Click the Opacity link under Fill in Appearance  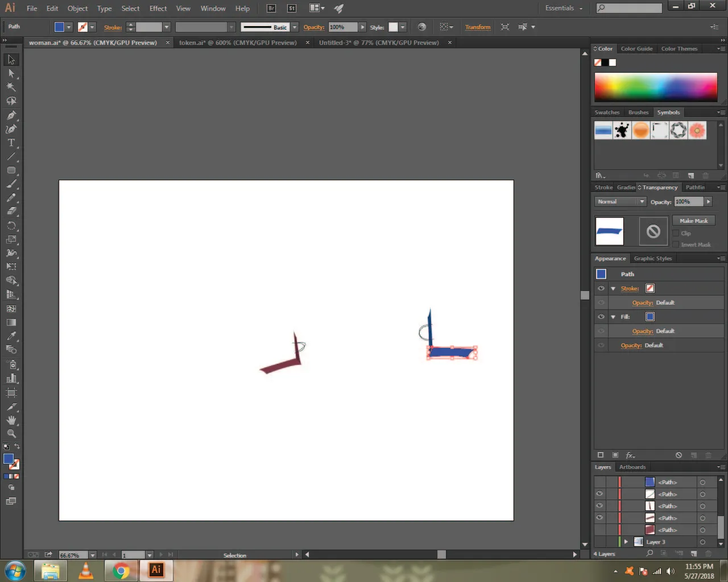(x=642, y=331)
